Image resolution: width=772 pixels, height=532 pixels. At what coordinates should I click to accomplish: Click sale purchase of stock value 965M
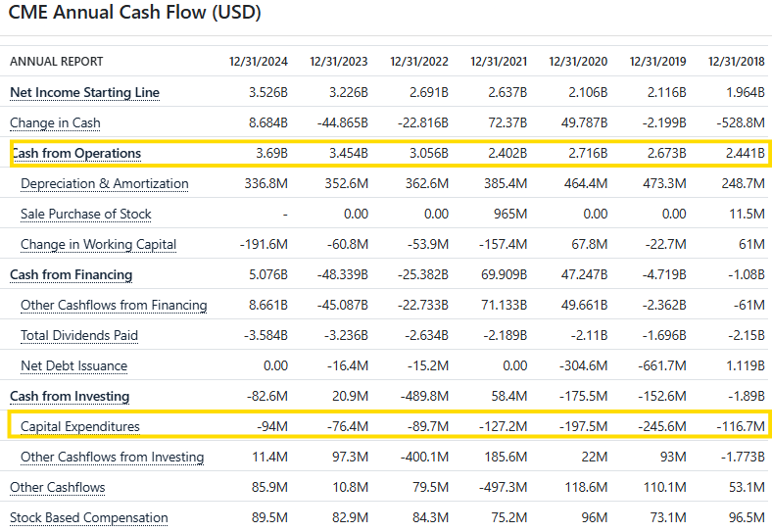click(x=510, y=215)
